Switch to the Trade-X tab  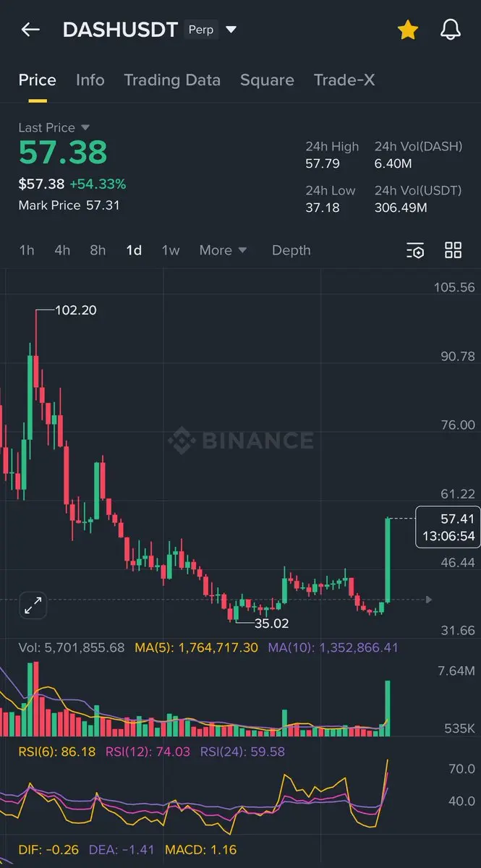pyautogui.click(x=344, y=80)
